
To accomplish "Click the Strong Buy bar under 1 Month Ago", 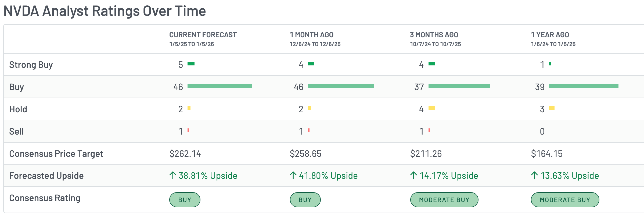I will click(311, 64).
